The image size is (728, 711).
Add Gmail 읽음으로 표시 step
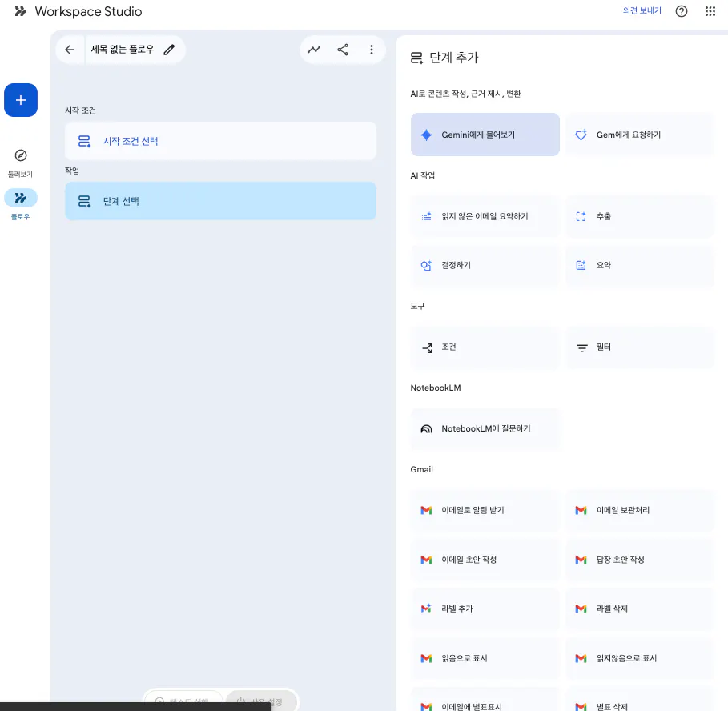pyautogui.click(x=485, y=658)
